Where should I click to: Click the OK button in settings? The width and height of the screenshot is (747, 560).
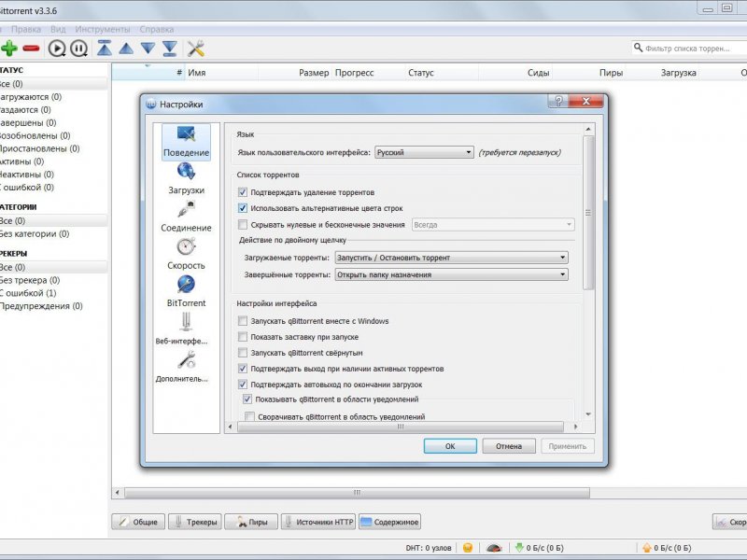(x=450, y=446)
